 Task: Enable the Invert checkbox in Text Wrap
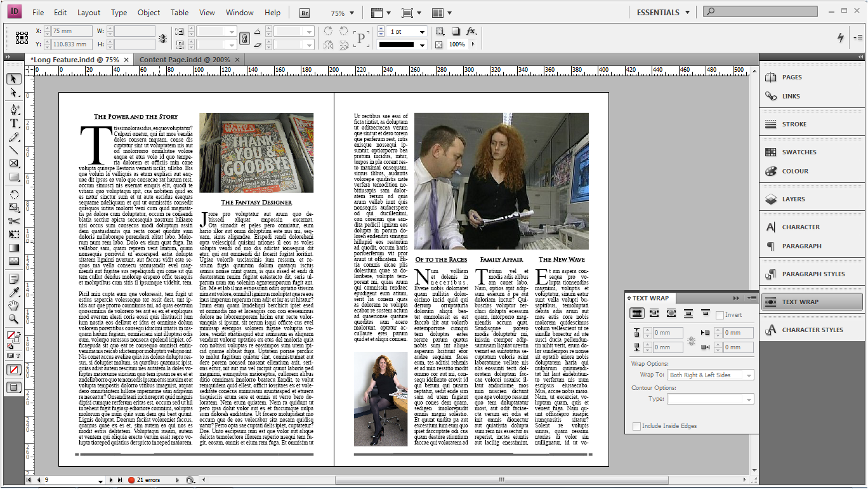click(720, 315)
